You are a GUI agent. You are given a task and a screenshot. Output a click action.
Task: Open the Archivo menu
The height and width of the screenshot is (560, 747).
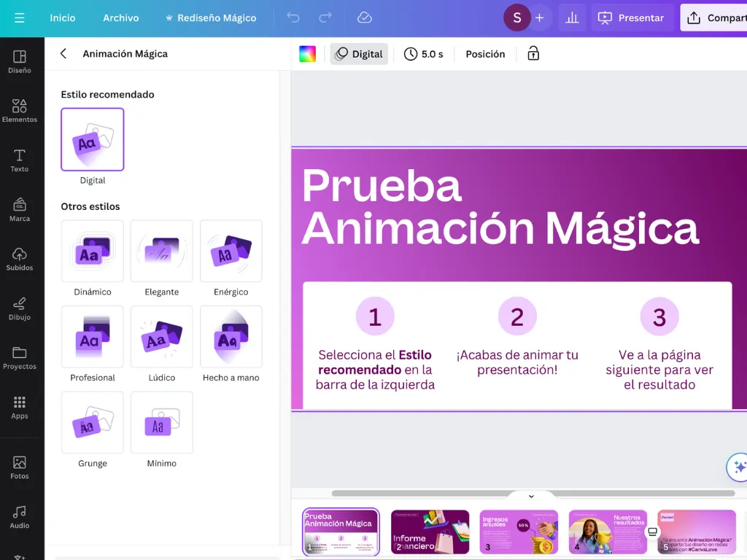(121, 18)
